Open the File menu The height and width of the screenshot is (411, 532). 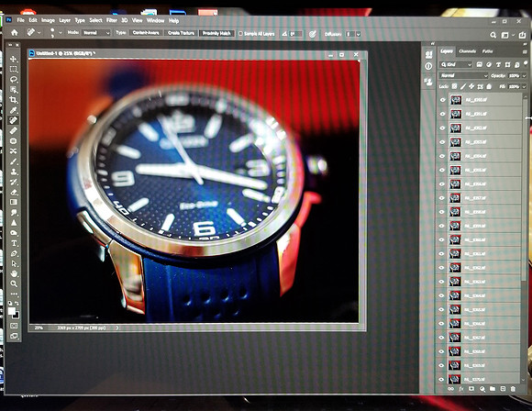click(21, 20)
